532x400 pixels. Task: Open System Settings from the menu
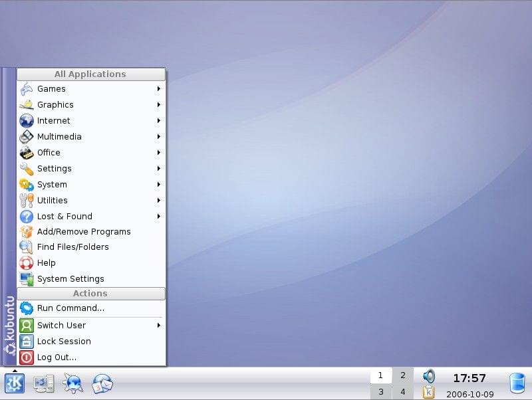91,278
